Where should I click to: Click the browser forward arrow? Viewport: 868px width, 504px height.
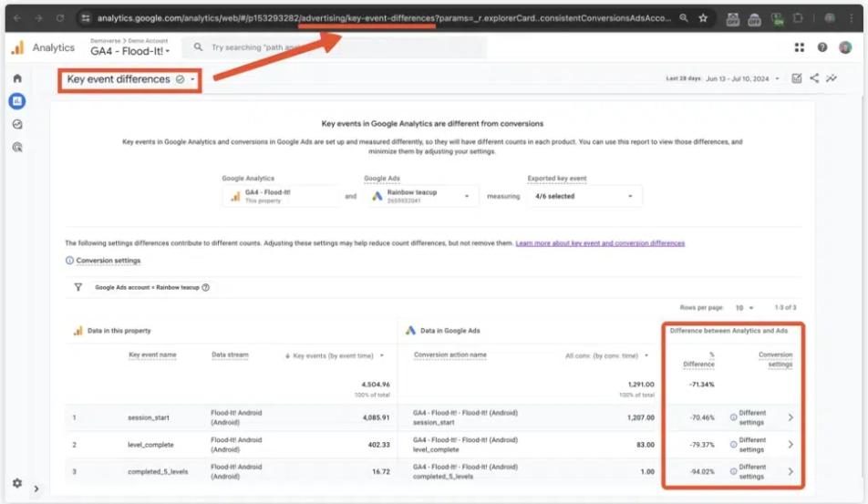point(38,18)
